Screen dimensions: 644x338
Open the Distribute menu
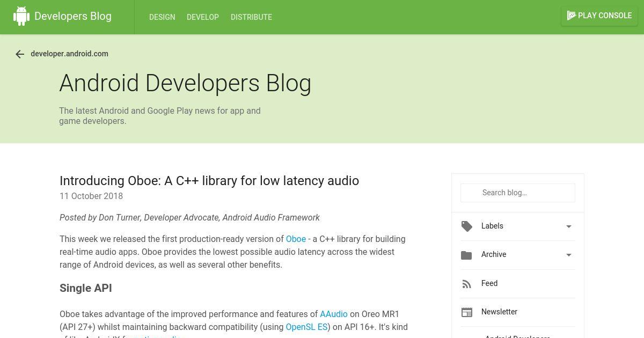pyautogui.click(x=251, y=17)
